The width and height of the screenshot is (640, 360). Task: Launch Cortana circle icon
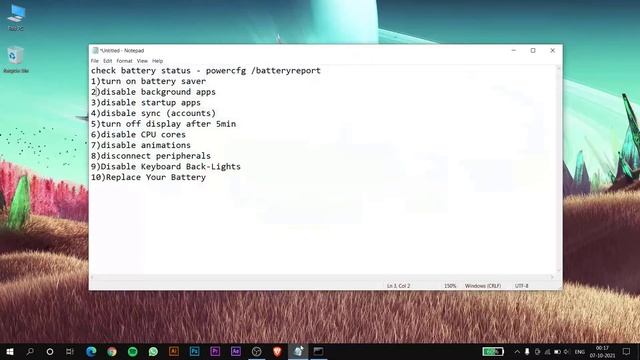pos(50,351)
